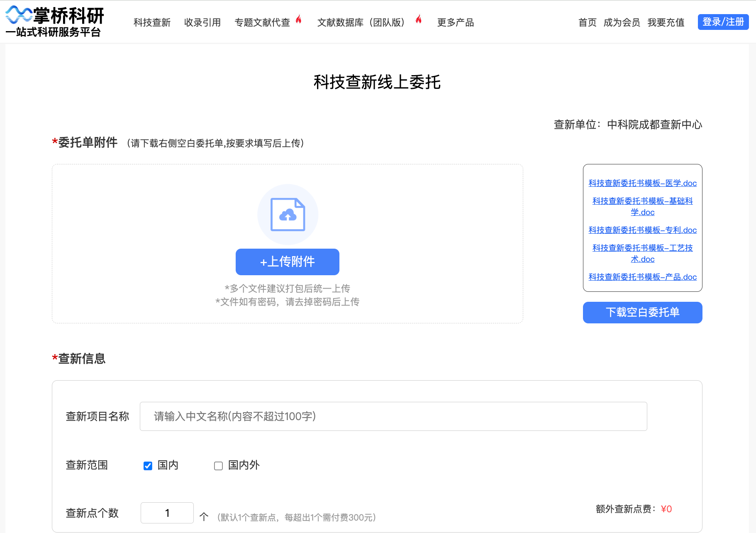Click the 科技查新线上委托 heading
756x533 pixels.
click(x=377, y=82)
